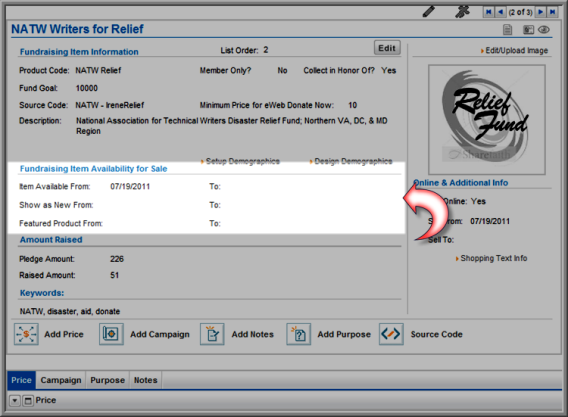Switch to the Notes tab
Screen dimensions: 568x417
146,380
